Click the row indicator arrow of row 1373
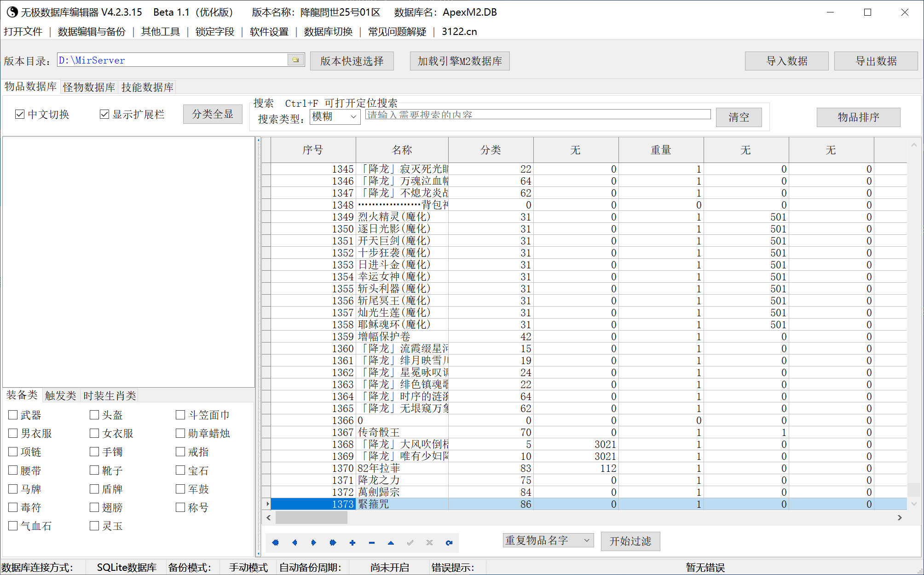The height and width of the screenshot is (575, 924). coord(267,504)
